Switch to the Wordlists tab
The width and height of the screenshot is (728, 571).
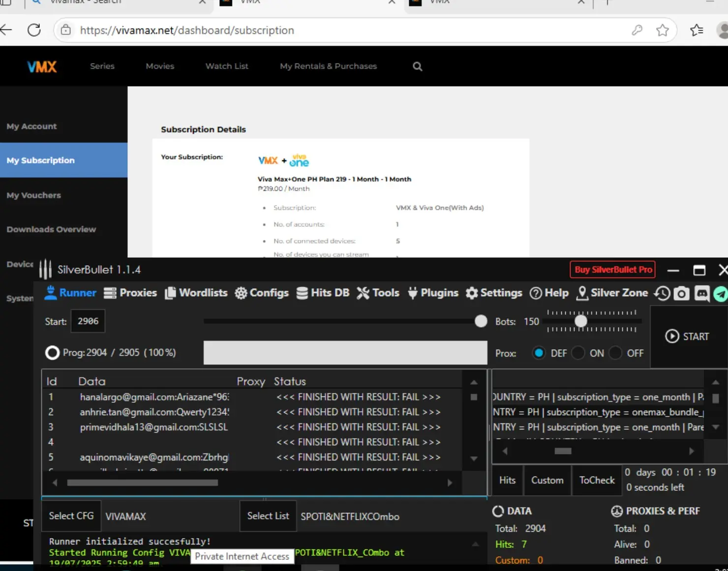[x=196, y=293]
